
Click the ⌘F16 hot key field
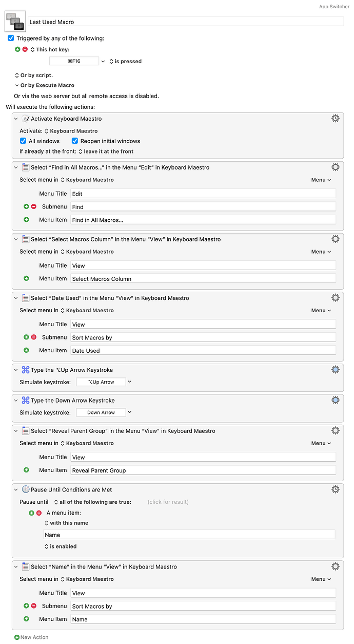74,61
